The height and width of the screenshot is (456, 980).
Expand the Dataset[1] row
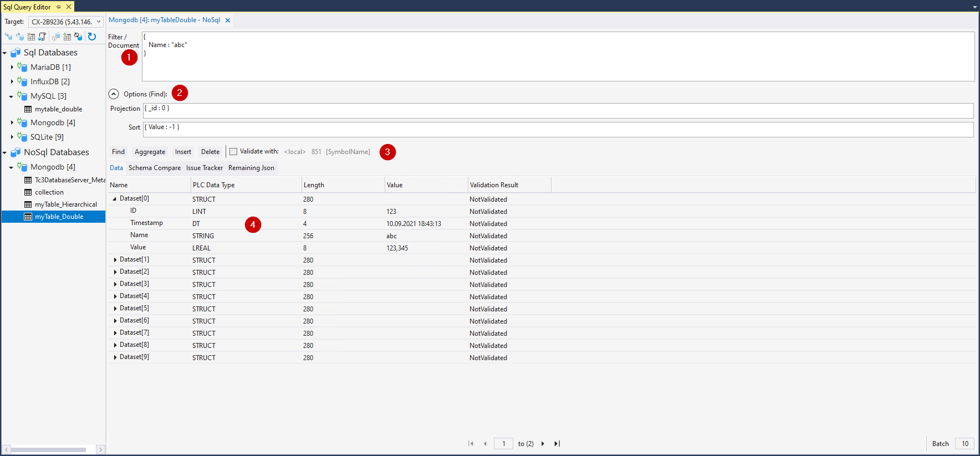coord(115,260)
